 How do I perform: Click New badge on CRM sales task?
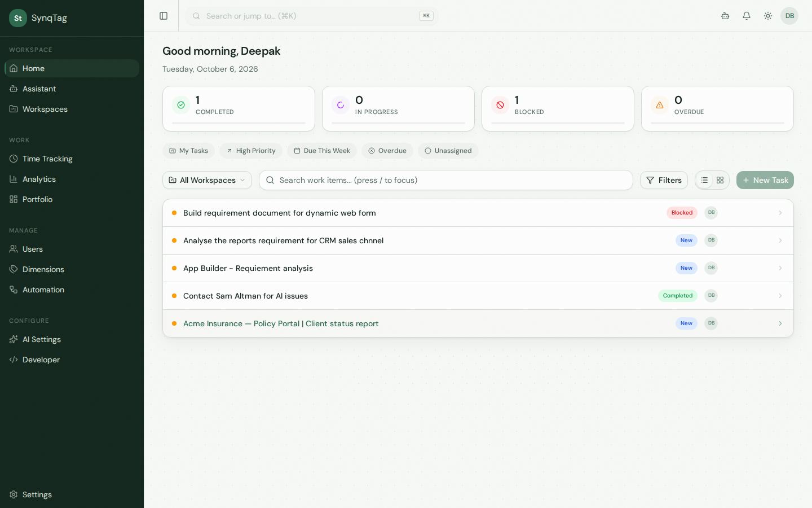pyautogui.click(x=686, y=240)
